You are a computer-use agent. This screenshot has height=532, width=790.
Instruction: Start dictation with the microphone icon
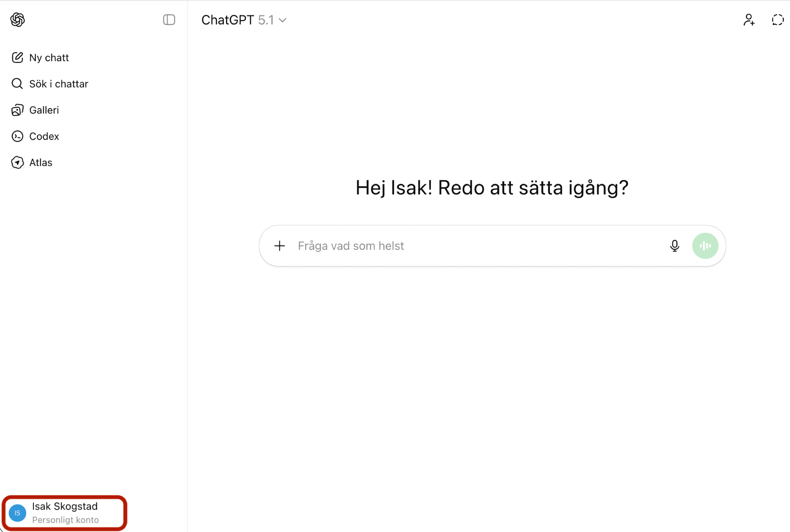coord(675,246)
